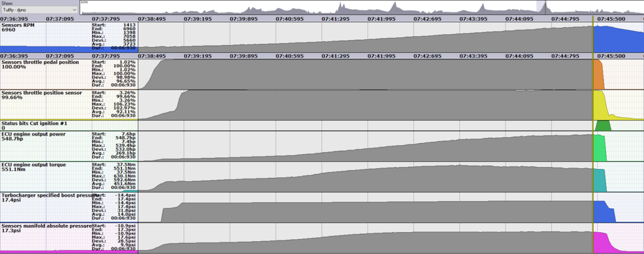Select ECU engine output power label

pos(33,134)
